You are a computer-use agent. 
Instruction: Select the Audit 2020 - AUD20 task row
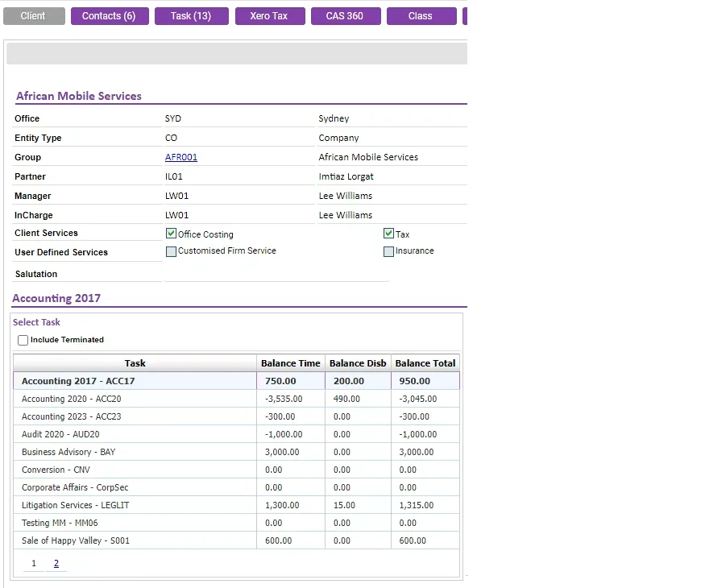pyautogui.click(x=236, y=434)
